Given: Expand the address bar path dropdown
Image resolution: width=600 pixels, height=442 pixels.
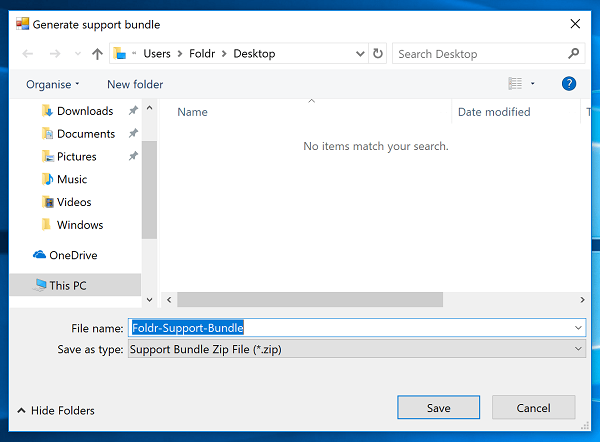Looking at the screenshot, I should 360,54.
